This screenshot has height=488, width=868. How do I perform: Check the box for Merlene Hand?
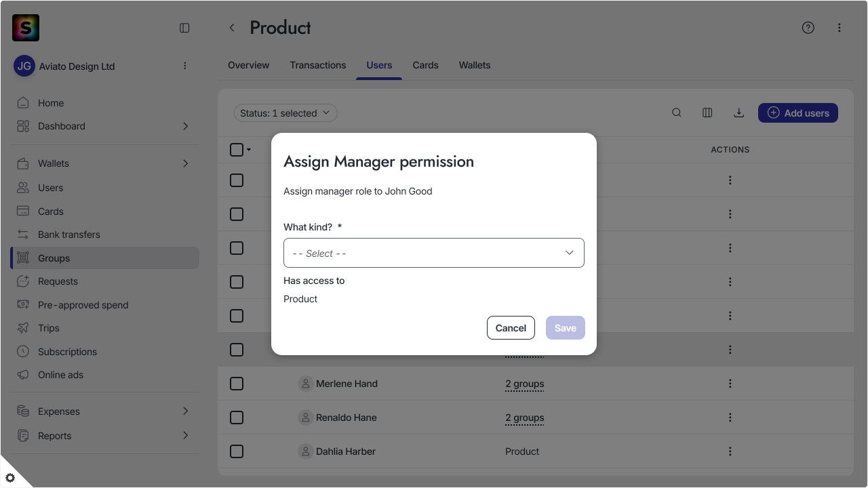pos(237,384)
